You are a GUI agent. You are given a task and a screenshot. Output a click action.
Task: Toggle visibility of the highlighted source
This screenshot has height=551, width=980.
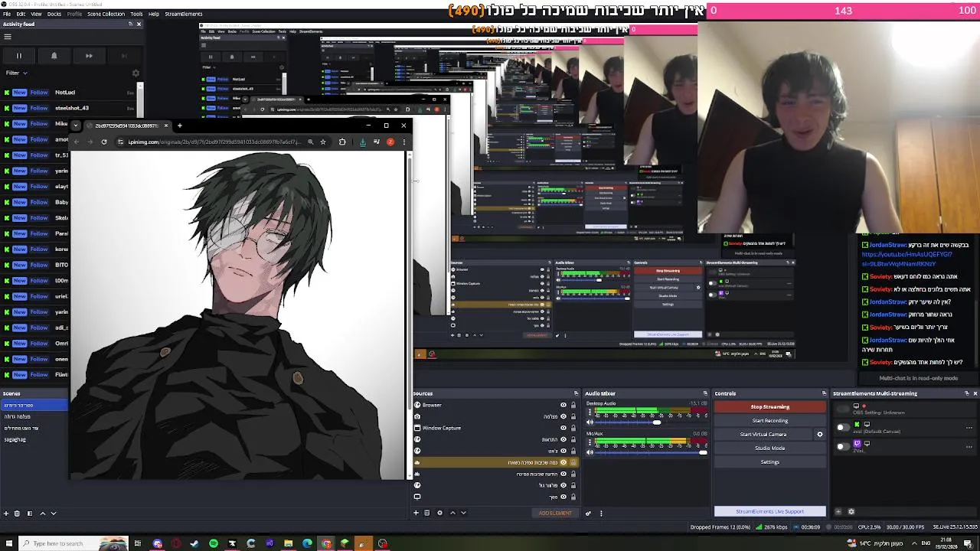pyautogui.click(x=563, y=462)
